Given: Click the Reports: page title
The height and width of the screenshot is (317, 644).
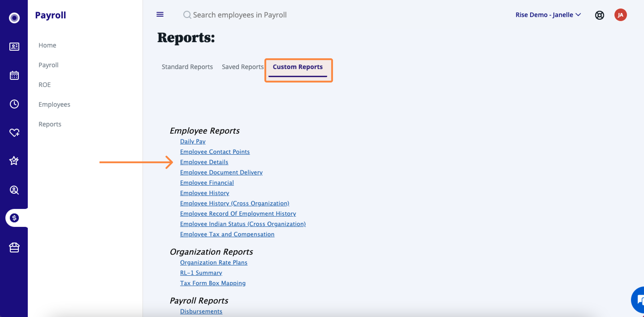Looking at the screenshot, I should pyautogui.click(x=186, y=37).
